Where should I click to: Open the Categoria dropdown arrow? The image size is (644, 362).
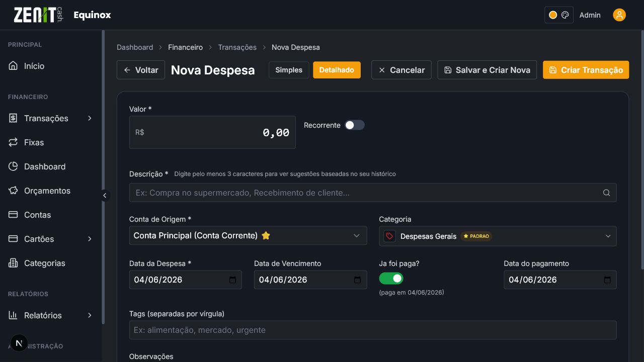[608, 236]
